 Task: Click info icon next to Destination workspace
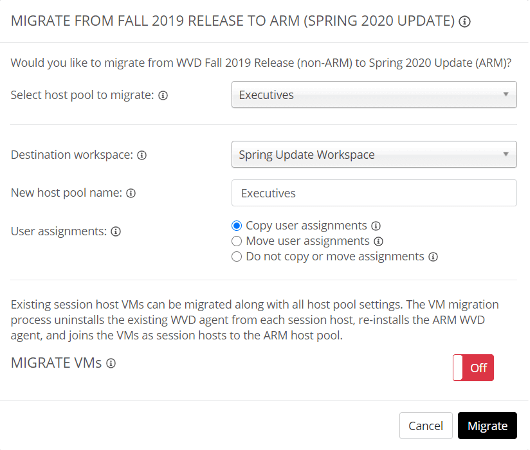point(142,155)
